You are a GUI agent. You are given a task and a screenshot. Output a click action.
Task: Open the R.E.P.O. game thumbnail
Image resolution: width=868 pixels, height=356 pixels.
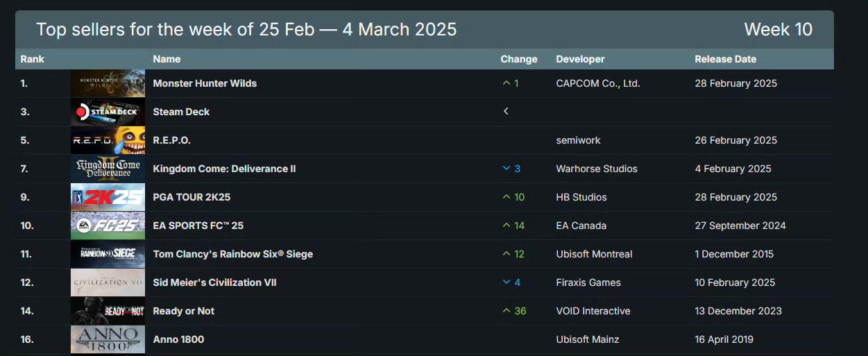pyautogui.click(x=108, y=140)
